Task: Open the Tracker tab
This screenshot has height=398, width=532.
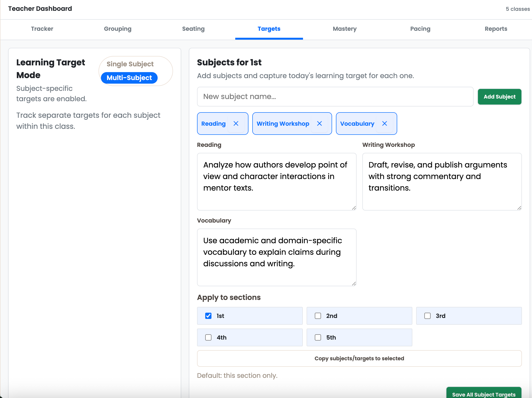Action: click(42, 29)
